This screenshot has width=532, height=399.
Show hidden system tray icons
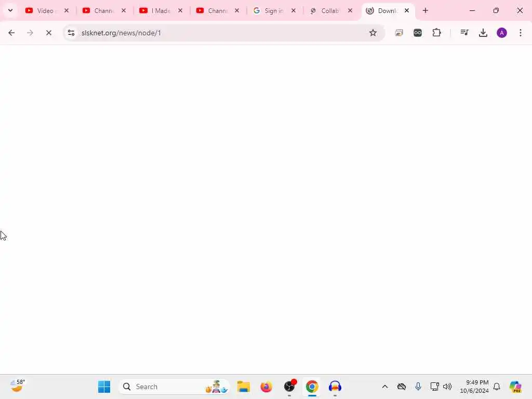[x=385, y=387]
